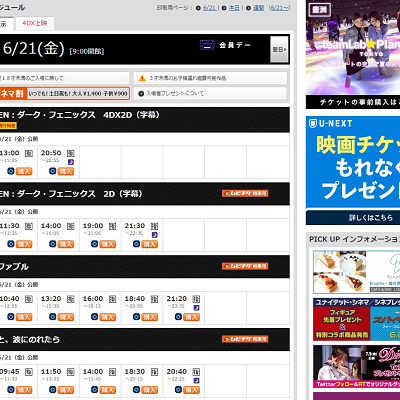
Task: Buy ticket for 21:20 ファブル showing
Action: (191, 317)
